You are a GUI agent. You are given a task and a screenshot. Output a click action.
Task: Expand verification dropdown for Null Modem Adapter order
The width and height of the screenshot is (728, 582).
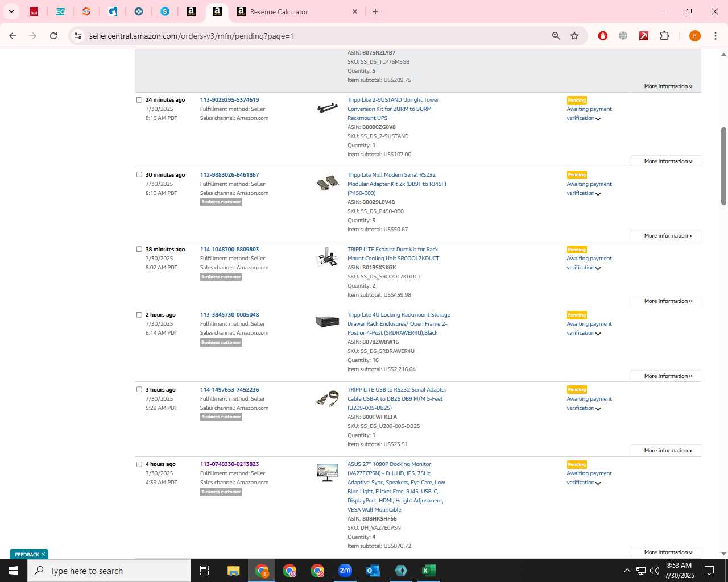(x=598, y=194)
